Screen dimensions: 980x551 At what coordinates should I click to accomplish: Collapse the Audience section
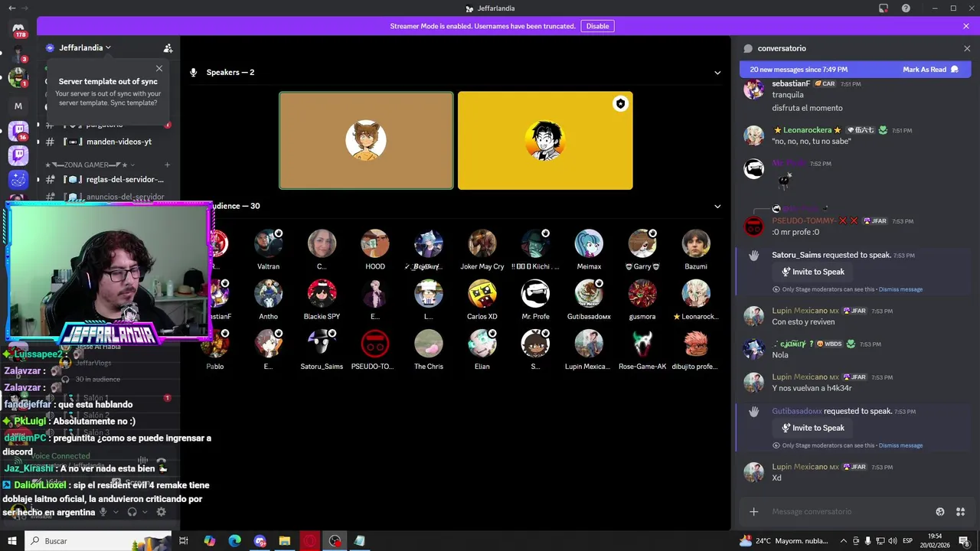tap(717, 206)
